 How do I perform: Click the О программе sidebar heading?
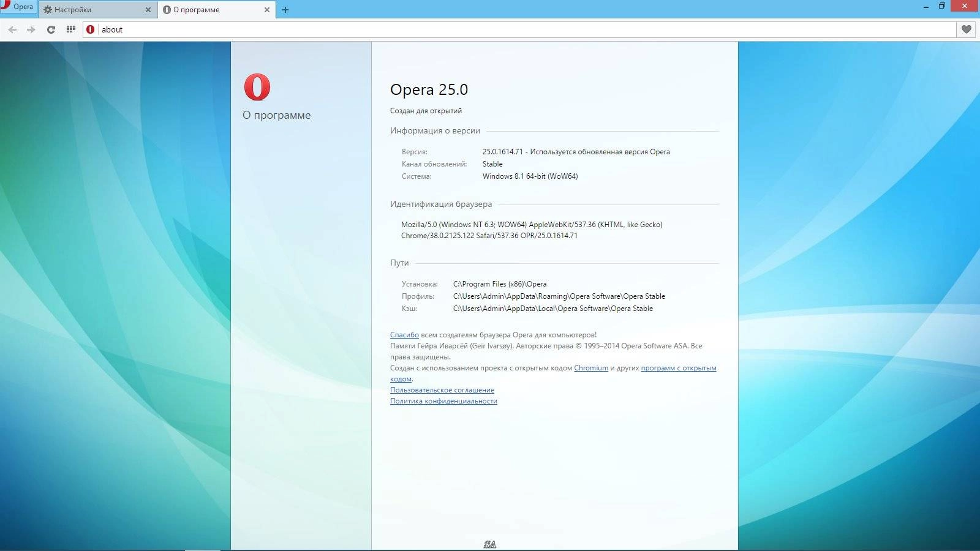point(276,115)
